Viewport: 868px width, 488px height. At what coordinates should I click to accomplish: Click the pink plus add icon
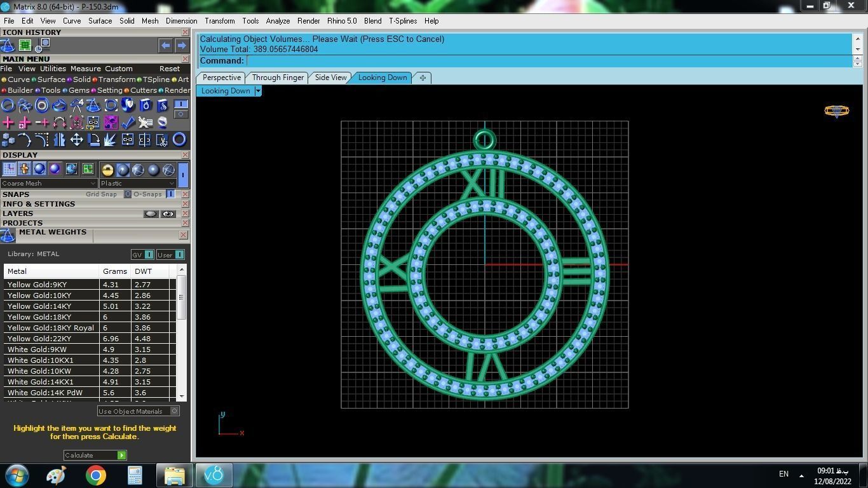[8, 123]
